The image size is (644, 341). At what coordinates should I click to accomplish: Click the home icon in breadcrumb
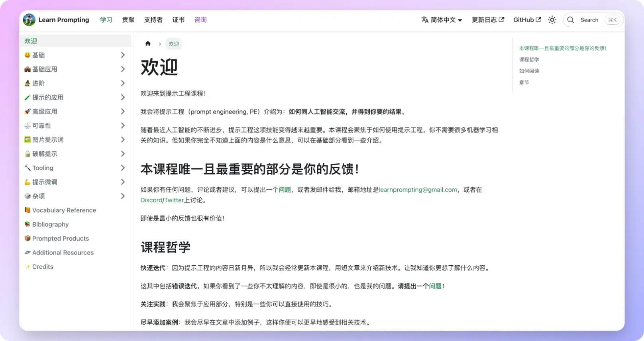pos(148,44)
